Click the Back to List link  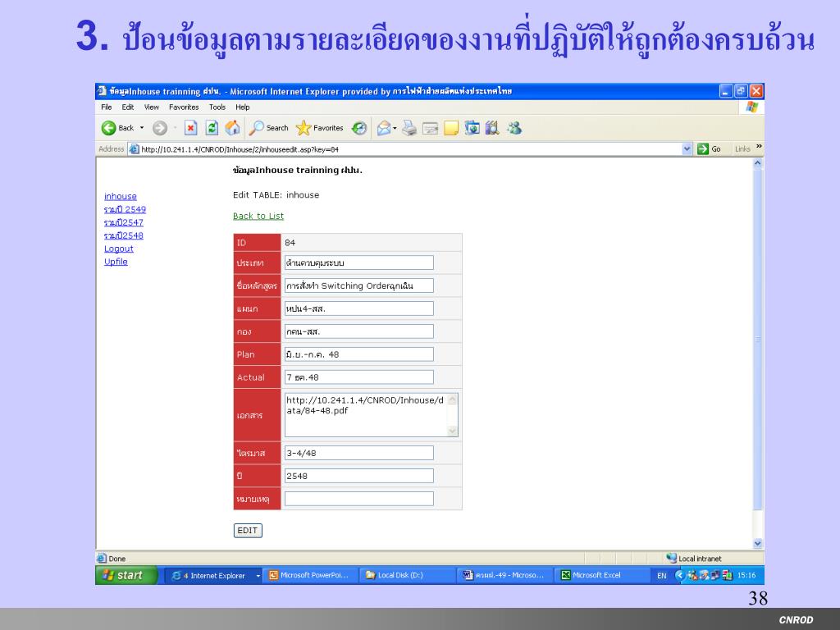[x=258, y=216]
